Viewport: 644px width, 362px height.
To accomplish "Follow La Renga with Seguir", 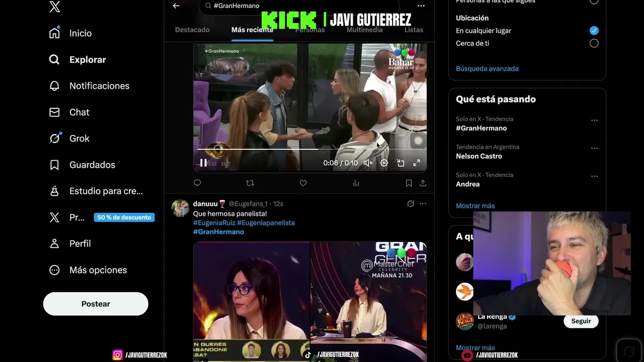I will [581, 321].
